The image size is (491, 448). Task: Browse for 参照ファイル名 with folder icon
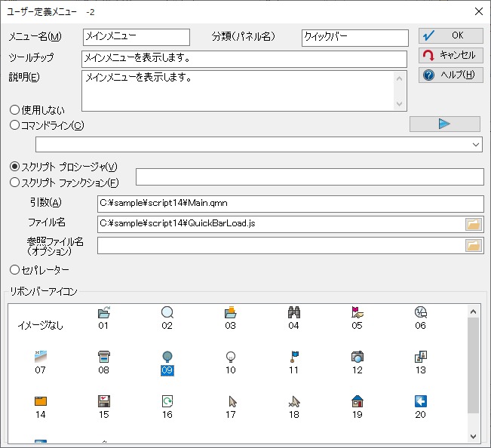(x=474, y=245)
